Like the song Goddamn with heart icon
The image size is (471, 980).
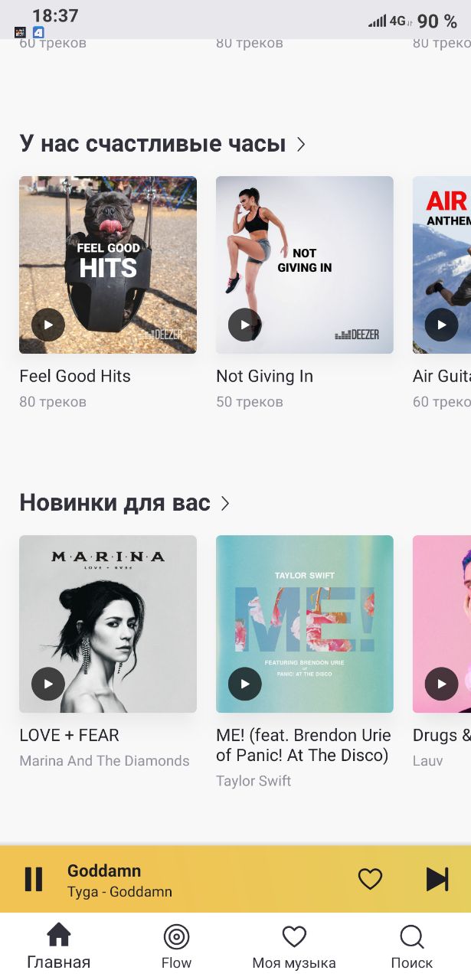click(370, 879)
